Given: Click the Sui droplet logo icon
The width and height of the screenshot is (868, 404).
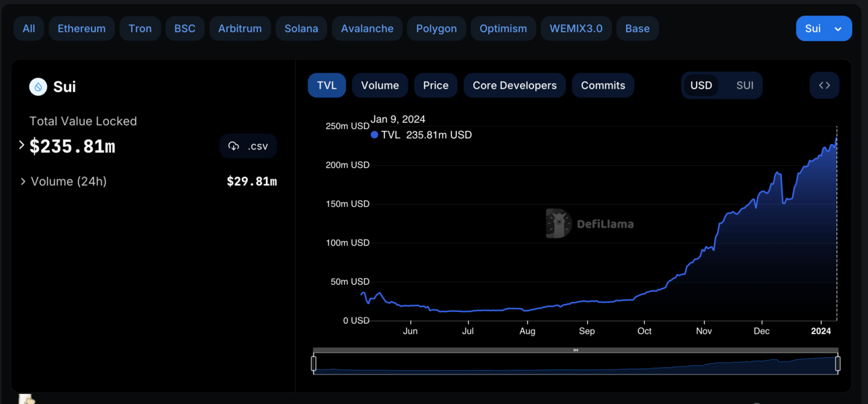Looking at the screenshot, I should click(38, 87).
